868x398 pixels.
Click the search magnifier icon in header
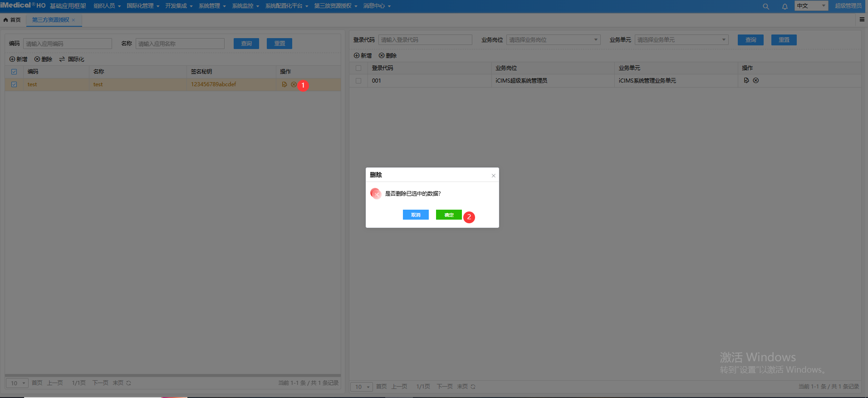click(766, 6)
